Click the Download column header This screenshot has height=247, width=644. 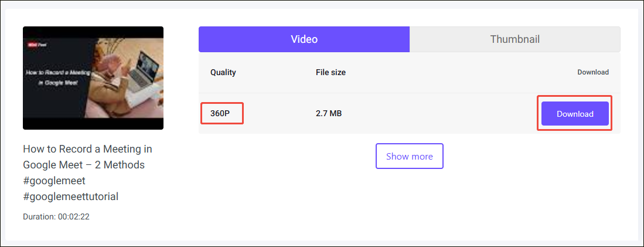(x=592, y=72)
